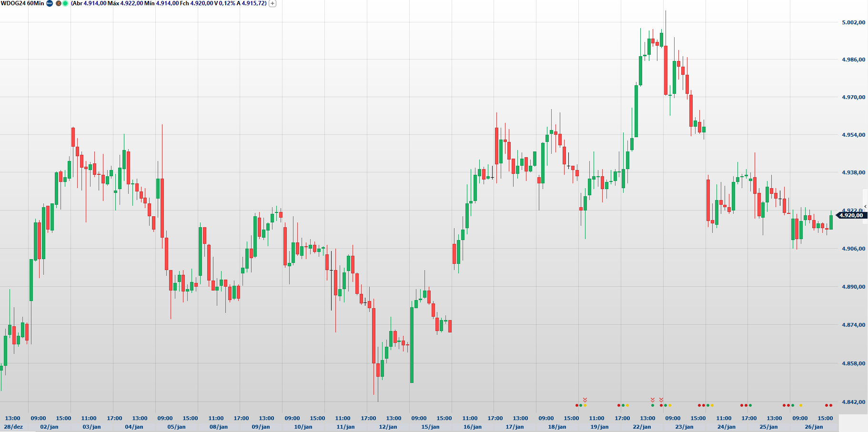
Task: Click the 28/dez date label on time axis
Action: click(x=13, y=427)
